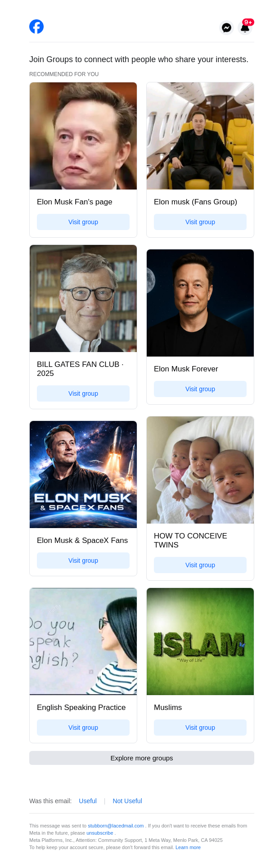Image resolution: width=270 pixels, height=868 pixels.
Task: Click the Facebook logo icon
Action: point(36,27)
